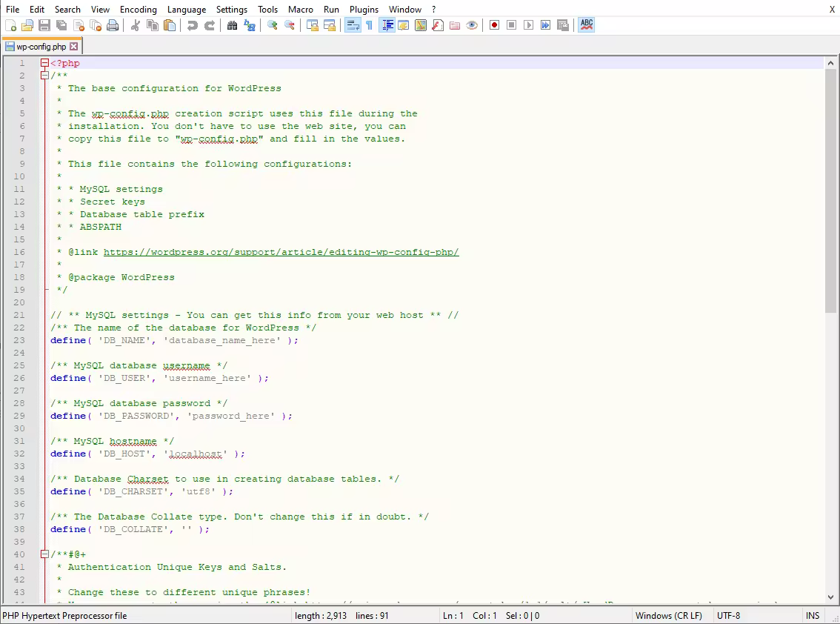This screenshot has height=624, width=840.
Task: Save the current recorded macro icon
Action: coord(562,25)
